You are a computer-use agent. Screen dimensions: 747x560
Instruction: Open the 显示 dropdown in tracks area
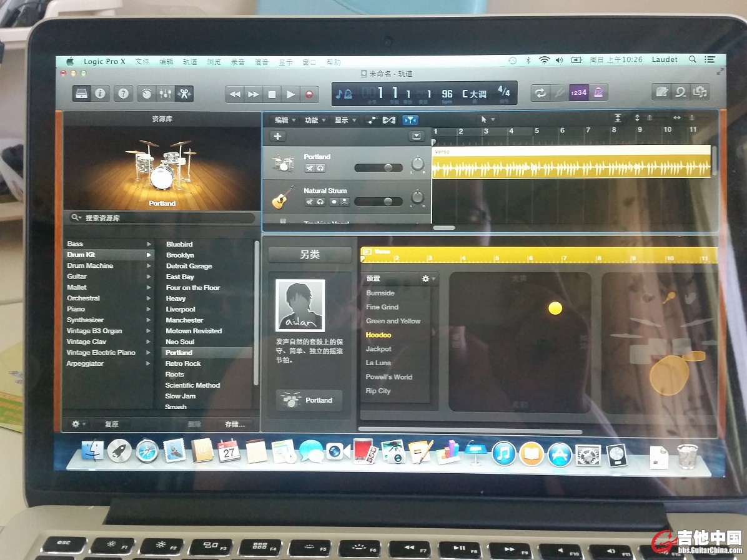pyautogui.click(x=345, y=120)
